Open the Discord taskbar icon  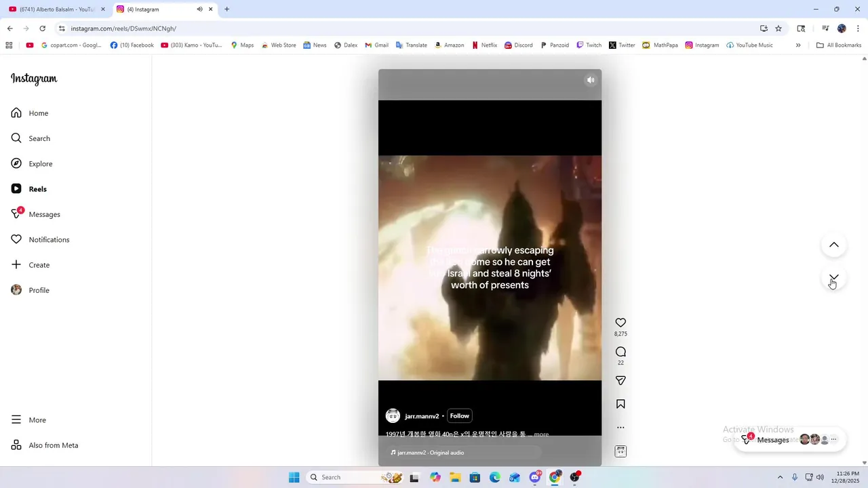535,477
